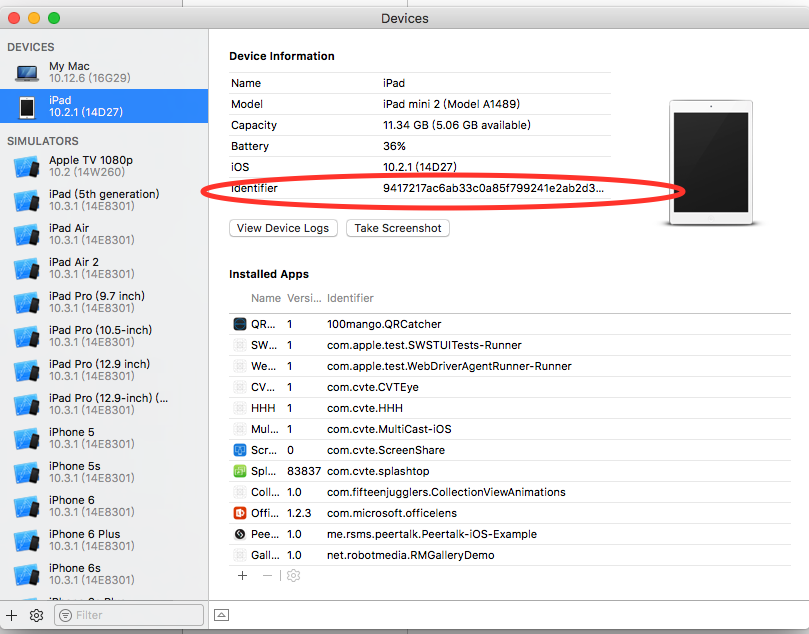
Task: Select the My Mac device row
Action: point(104,72)
